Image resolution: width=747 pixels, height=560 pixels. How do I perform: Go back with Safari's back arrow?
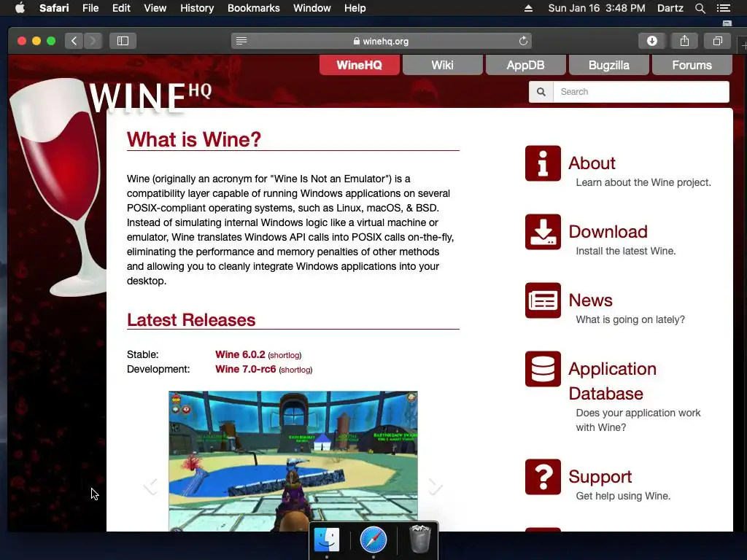pyautogui.click(x=74, y=41)
